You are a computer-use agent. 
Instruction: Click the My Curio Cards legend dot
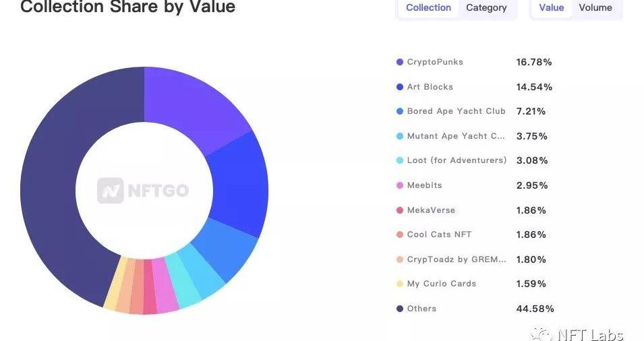pos(400,284)
